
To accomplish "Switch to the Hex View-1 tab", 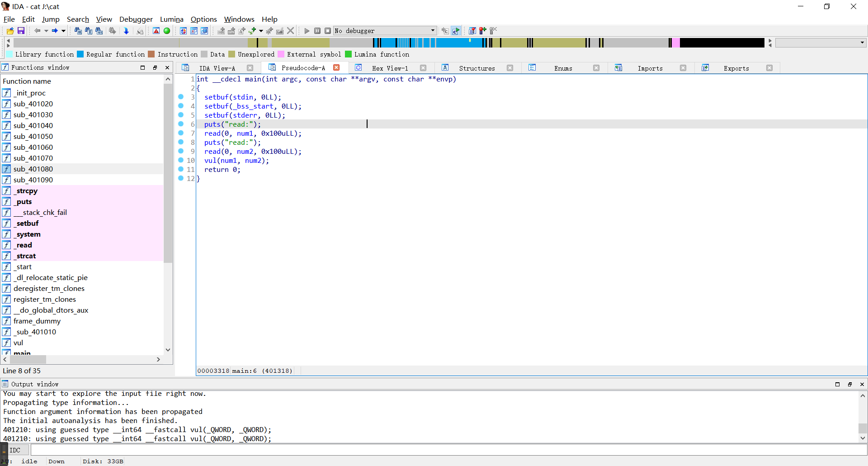I will pos(390,68).
